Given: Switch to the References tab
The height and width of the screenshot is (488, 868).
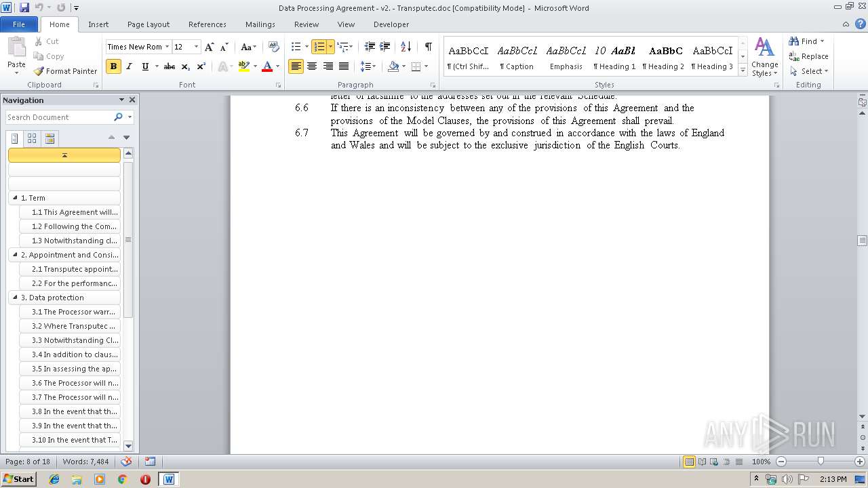Looking at the screenshot, I should point(208,24).
